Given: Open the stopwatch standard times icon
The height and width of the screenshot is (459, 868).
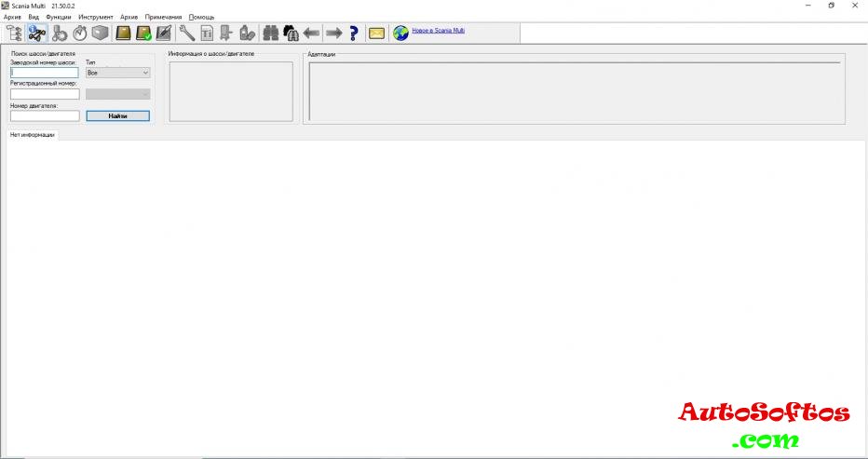Looking at the screenshot, I should click(80, 34).
